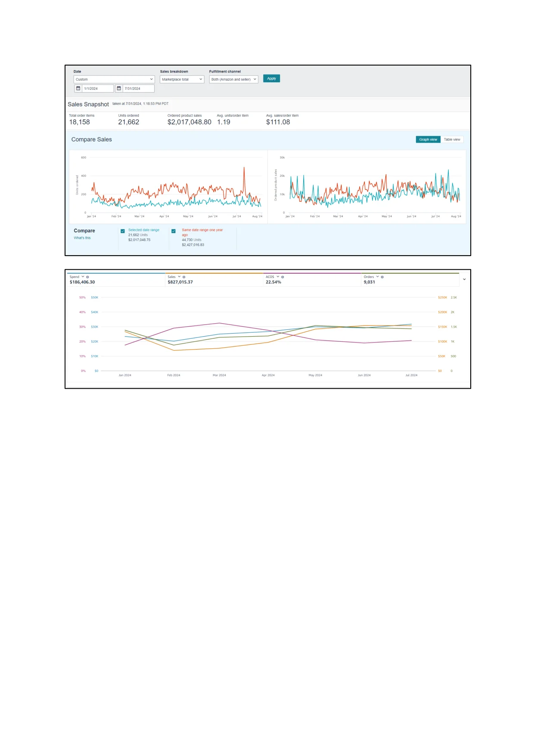This screenshot has height=756, width=534.
Task: Click the Units ordered value 21,662
Action: pyautogui.click(x=129, y=122)
